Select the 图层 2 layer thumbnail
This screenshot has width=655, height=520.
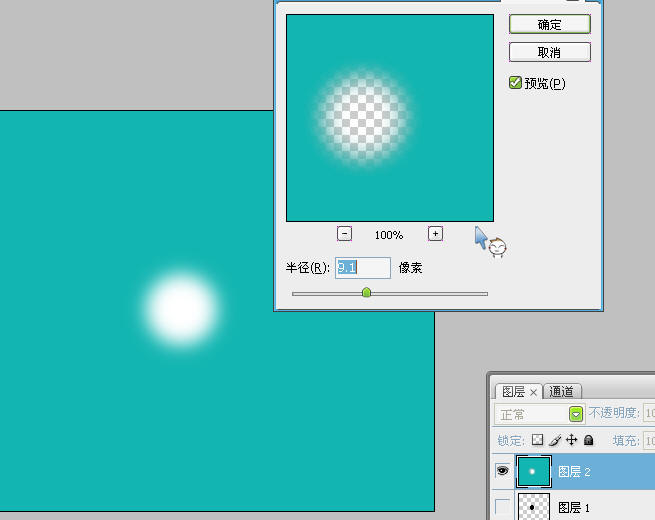coord(533,471)
